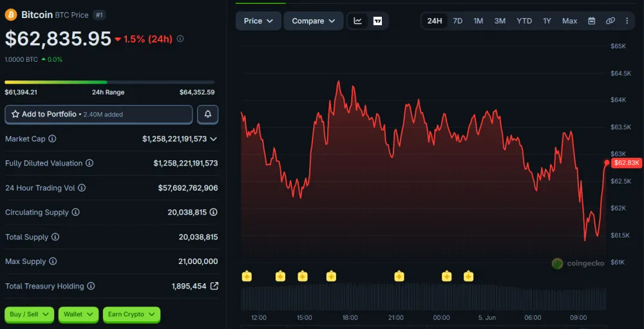The image size is (644, 329).
Task: Click market cap value $1,258,221,191,573
Action: (175, 139)
